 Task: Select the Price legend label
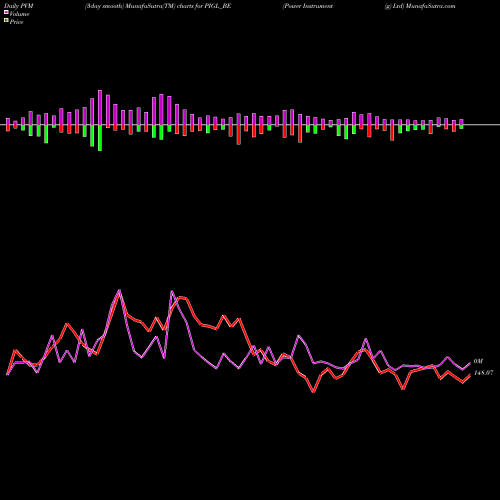(x=16, y=22)
